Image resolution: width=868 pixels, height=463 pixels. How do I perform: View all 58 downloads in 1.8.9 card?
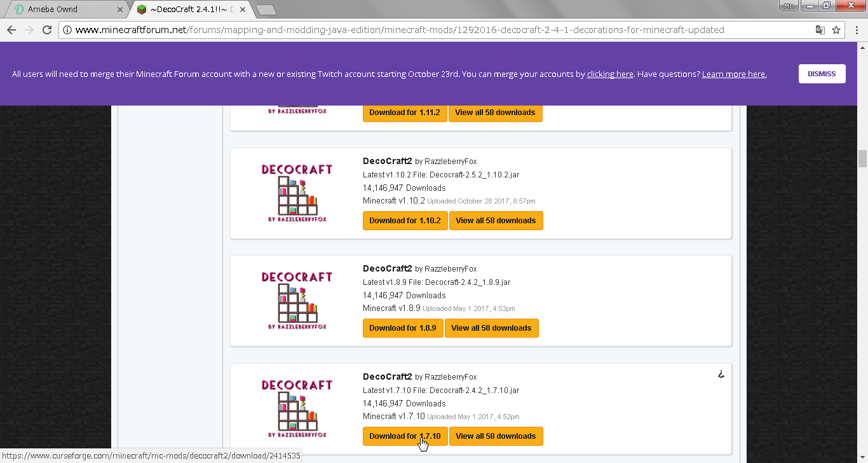[491, 328]
